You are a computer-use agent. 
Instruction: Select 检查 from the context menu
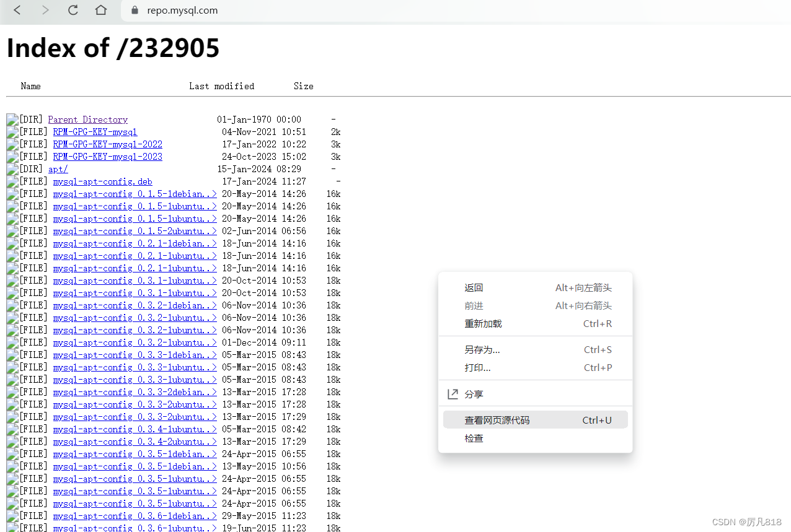coord(473,438)
